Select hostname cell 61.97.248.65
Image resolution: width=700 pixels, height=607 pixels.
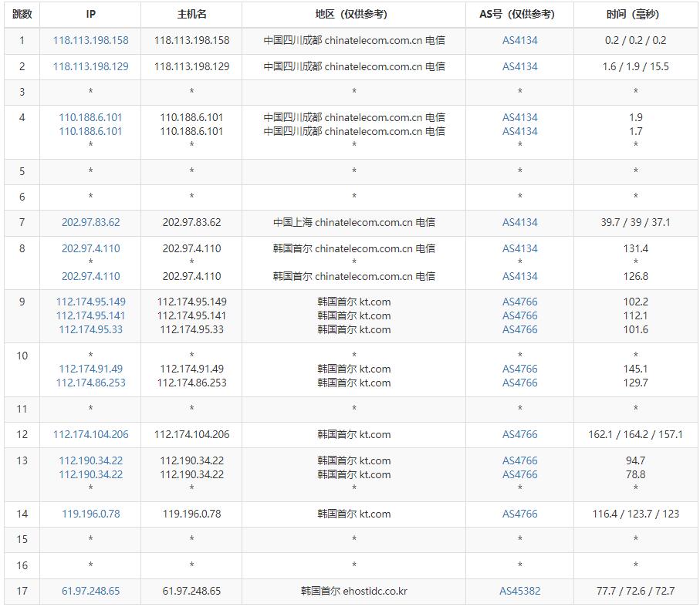[x=191, y=591]
